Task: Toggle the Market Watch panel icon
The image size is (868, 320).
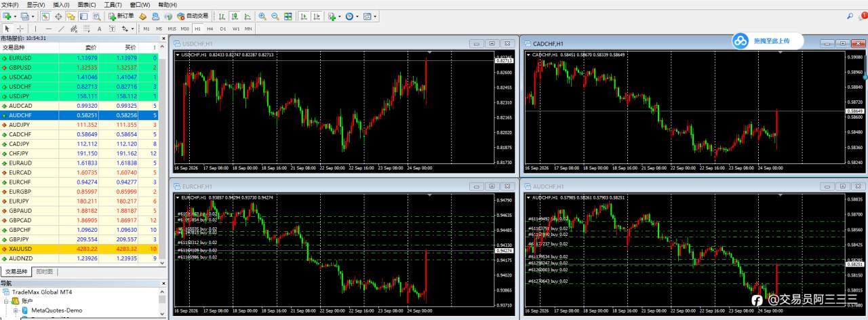Action: 45,16
